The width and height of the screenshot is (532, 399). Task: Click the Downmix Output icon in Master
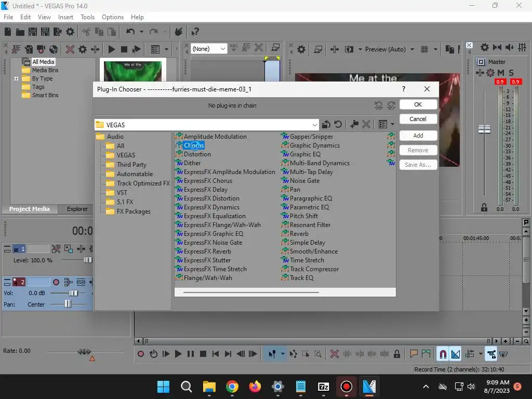click(497, 47)
